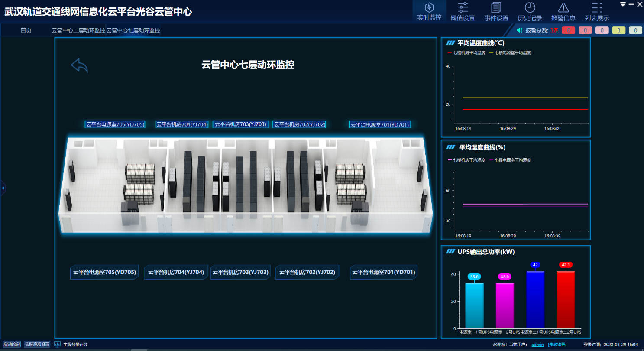
Task: Open the title bar dropdown menu arrow
Action: click(x=623, y=4)
